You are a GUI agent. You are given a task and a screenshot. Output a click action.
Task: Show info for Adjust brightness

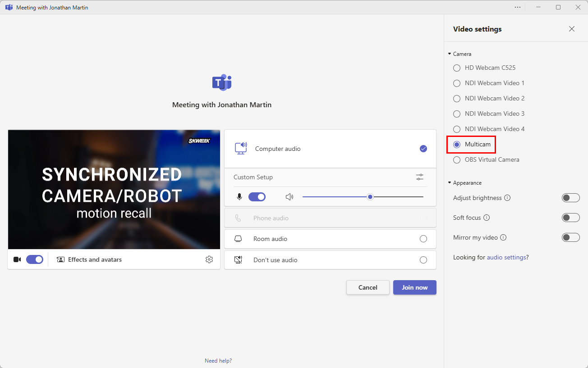(x=507, y=198)
